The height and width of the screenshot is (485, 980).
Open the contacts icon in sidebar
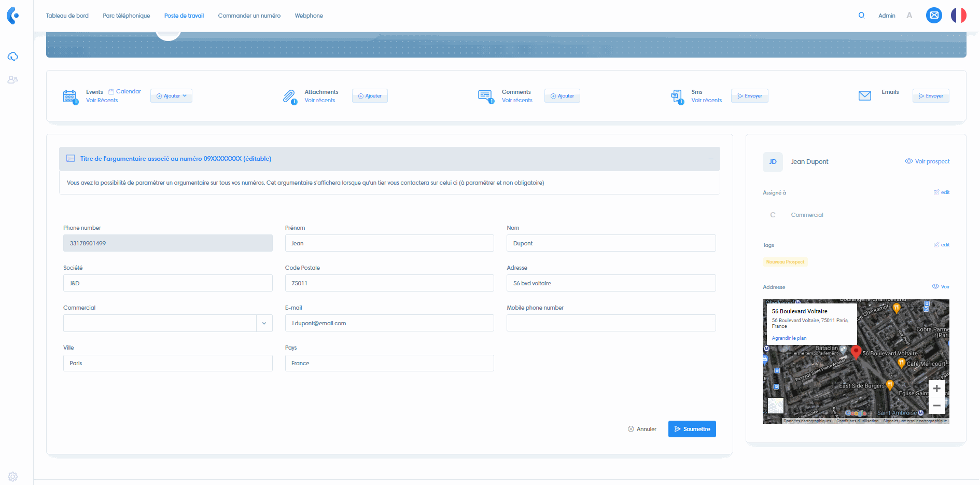[x=13, y=80]
